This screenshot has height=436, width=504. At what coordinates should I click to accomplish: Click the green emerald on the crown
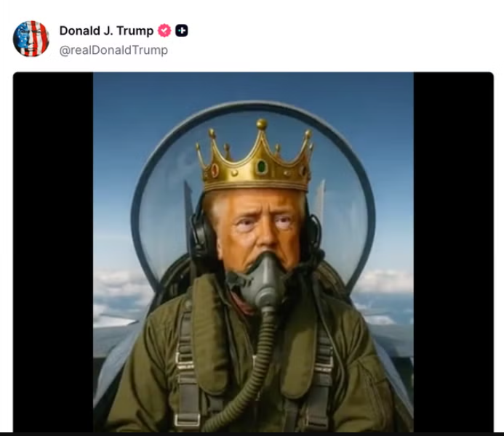tap(262, 166)
